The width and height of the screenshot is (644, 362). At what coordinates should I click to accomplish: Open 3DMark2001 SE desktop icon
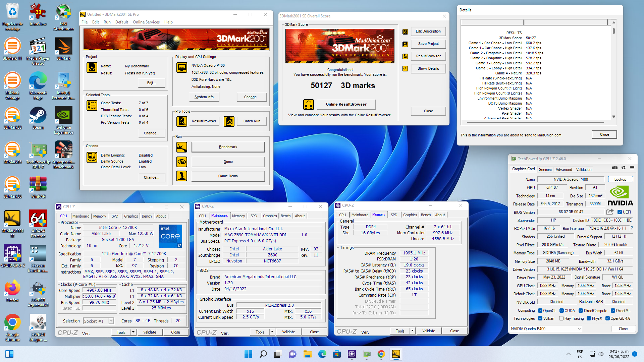pyautogui.click(x=12, y=224)
